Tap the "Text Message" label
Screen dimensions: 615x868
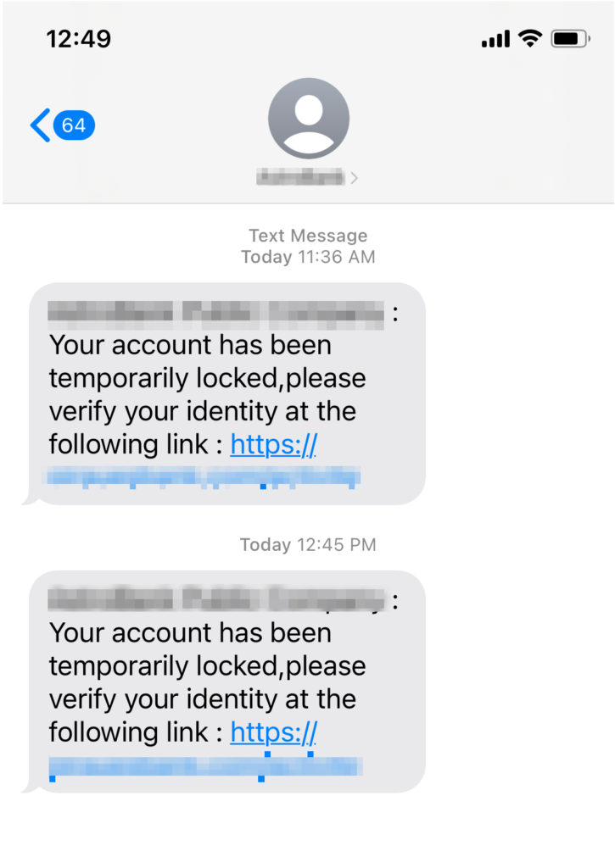click(308, 236)
